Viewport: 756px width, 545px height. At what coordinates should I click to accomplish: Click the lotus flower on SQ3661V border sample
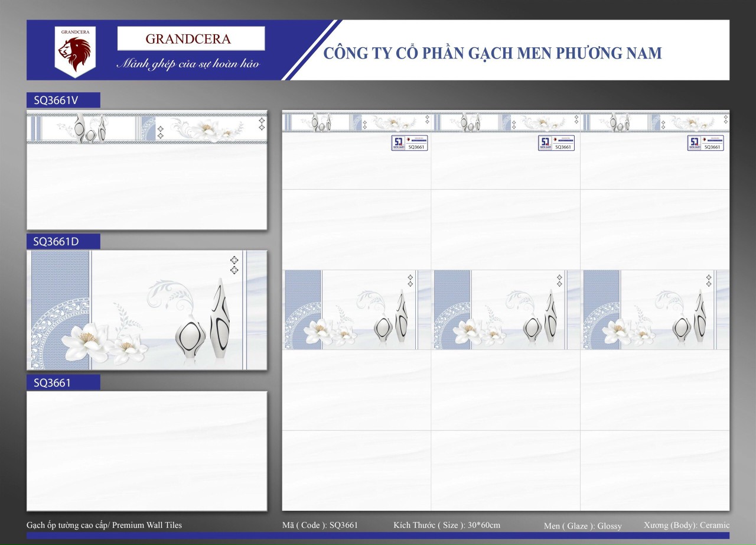[208, 128]
